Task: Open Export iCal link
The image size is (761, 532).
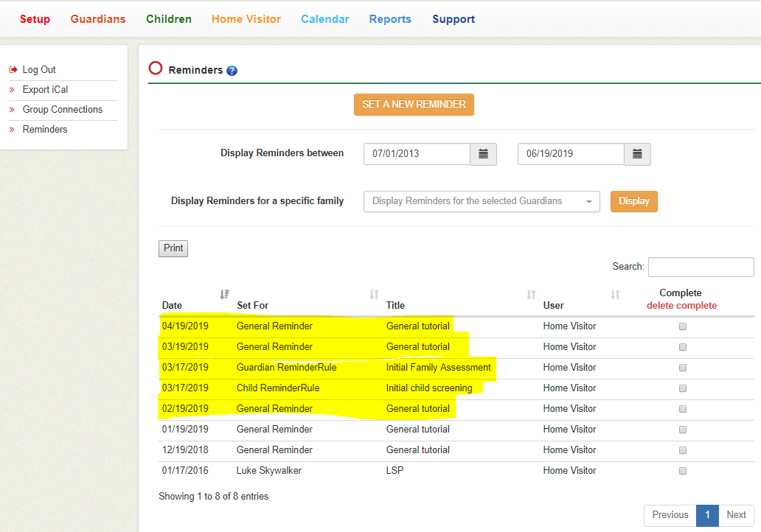Action: click(45, 90)
